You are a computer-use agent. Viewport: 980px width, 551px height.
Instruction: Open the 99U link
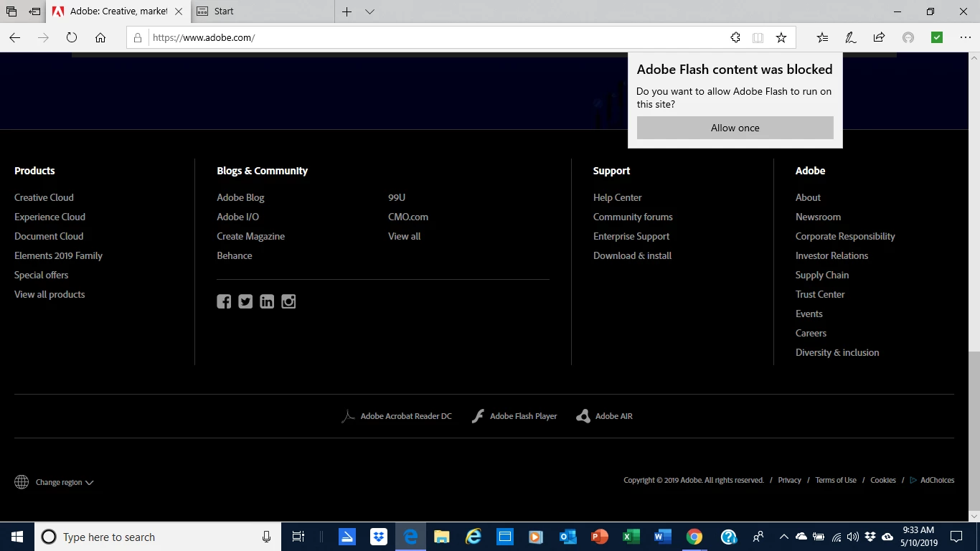click(397, 197)
